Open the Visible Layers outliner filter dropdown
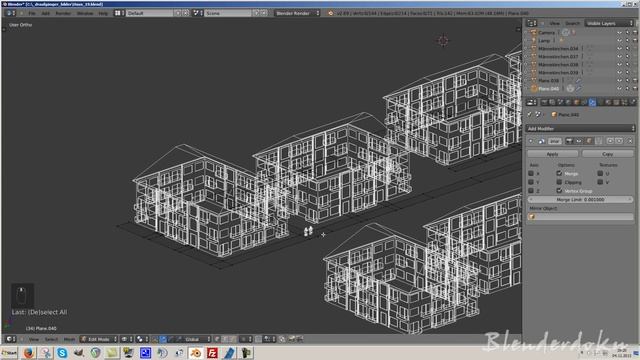The height and width of the screenshot is (360, 640). 609,23
